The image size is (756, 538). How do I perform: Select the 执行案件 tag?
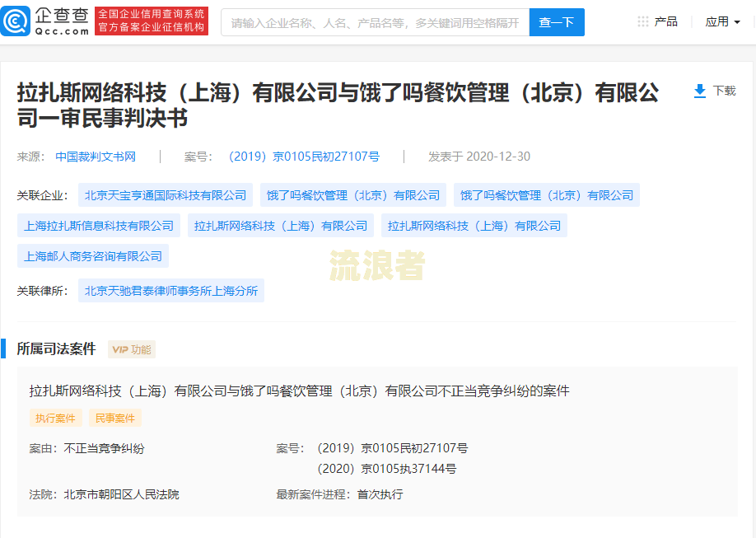pyautogui.click(x=55, y=418)
